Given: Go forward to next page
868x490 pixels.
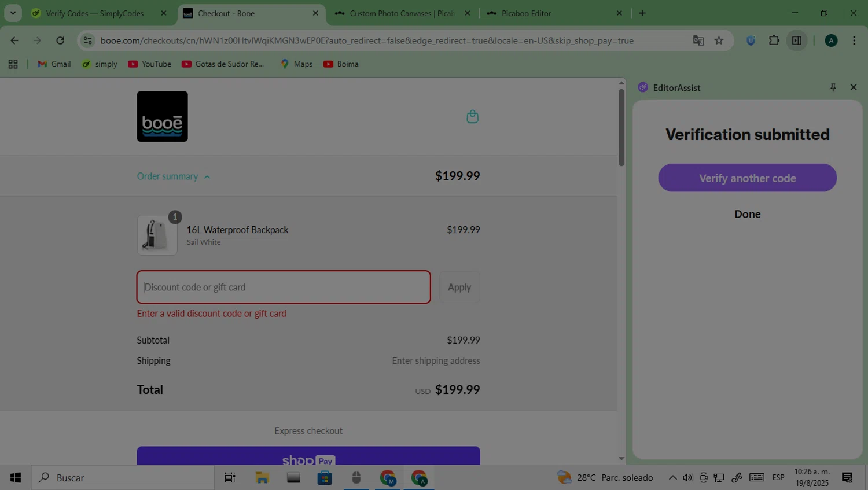Looking at the screenshot, I should (37, 40).
